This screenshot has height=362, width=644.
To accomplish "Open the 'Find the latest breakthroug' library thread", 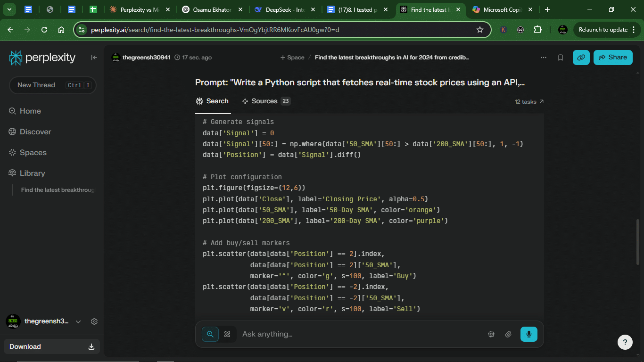I will coord(58,190).
